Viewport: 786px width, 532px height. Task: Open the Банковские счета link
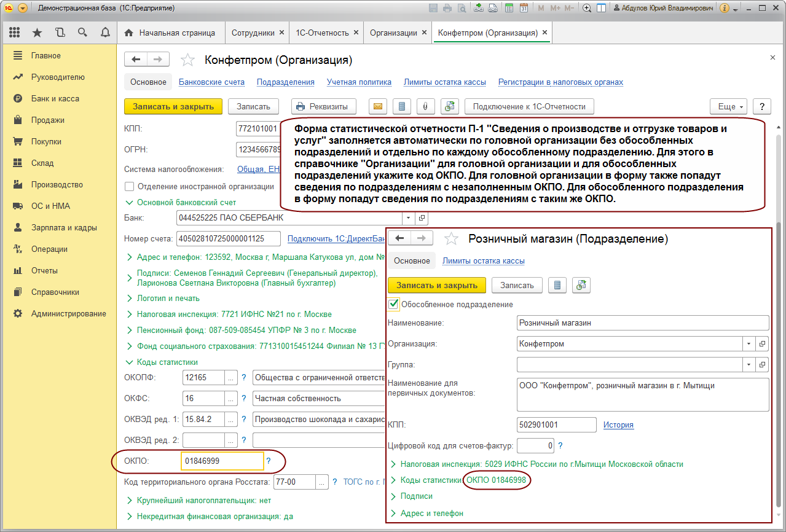[211, 82]
